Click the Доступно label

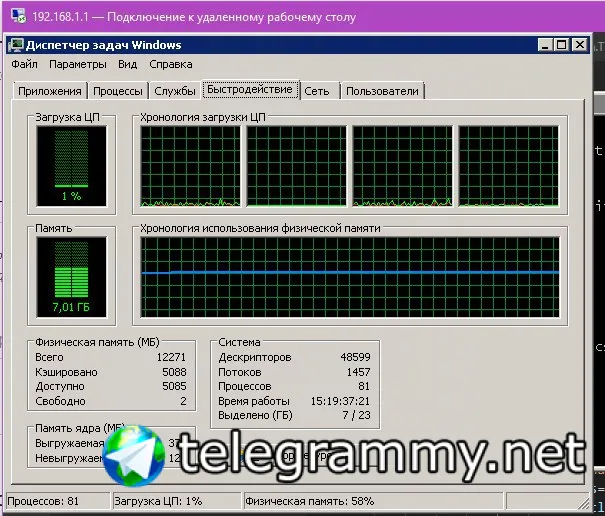coord(59,386)
